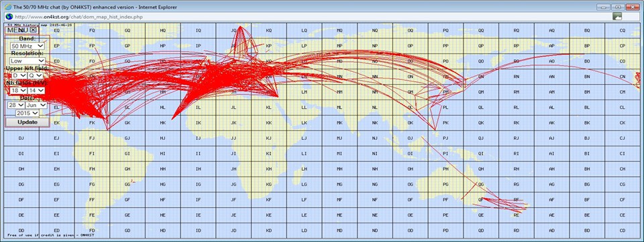Click the globe icon beside the URL

coord(9,17)
